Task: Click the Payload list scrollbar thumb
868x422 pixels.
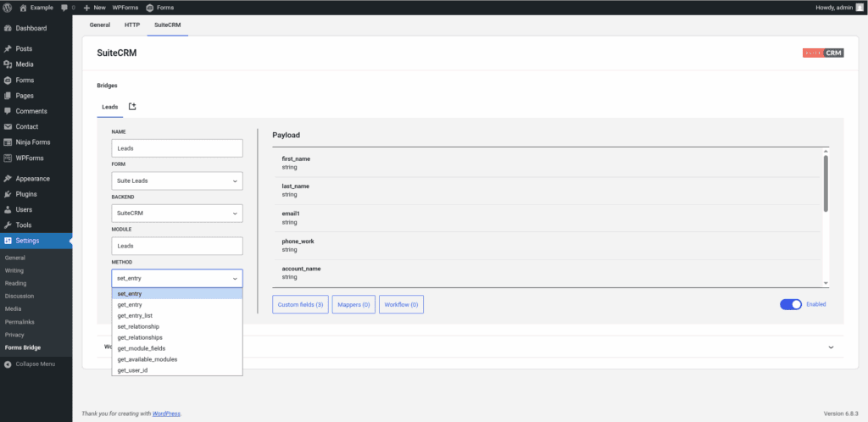Action: 826,183
